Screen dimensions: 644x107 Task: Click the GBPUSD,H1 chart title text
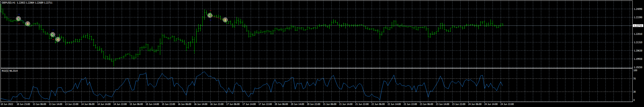(8, 3)
